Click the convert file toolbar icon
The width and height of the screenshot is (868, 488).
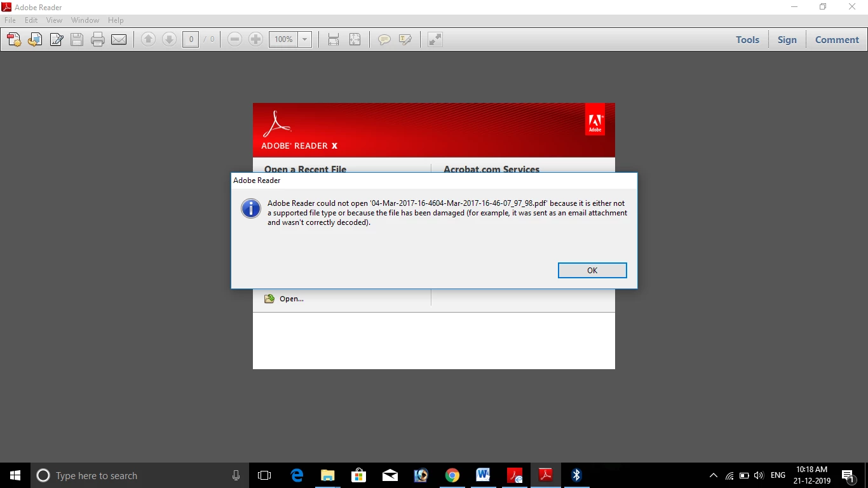pos(35,39)
